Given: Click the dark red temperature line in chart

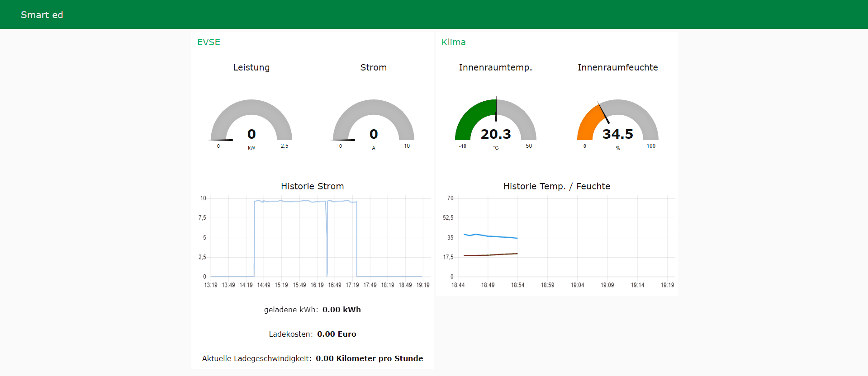Looking at the screenshot, I should pyautogui.click(x=493, y=255).
